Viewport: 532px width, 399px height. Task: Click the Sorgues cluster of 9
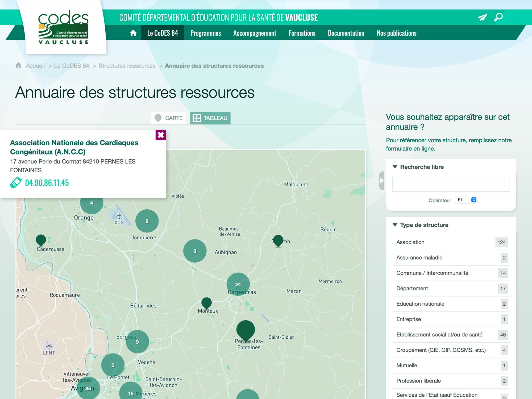tap(137, 342)
